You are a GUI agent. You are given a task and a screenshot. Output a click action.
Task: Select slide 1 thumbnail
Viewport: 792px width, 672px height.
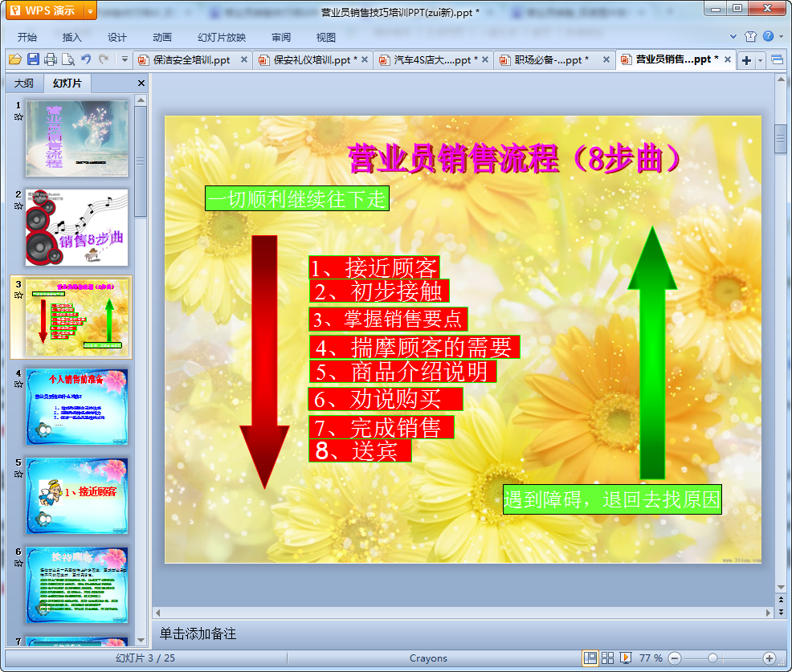click(77, 138)
